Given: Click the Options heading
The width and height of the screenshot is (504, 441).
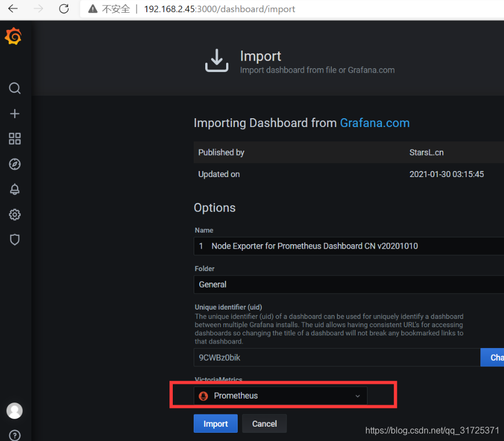Looking at the screenshot, I should click(215, 207).
